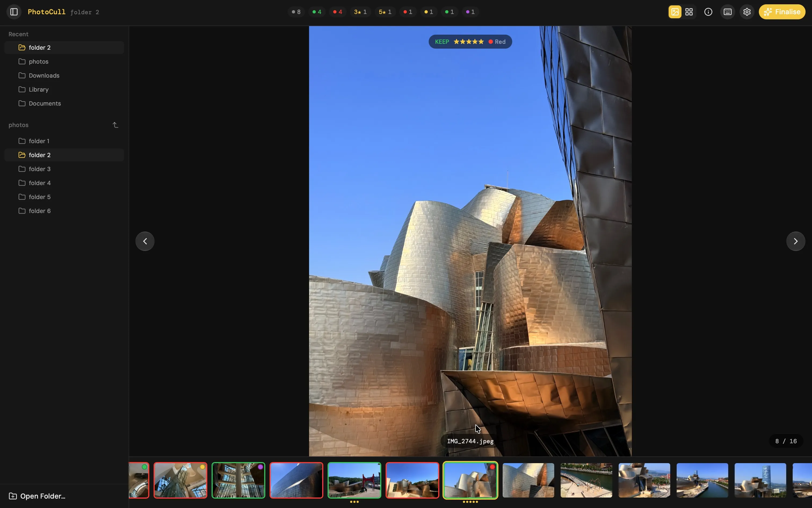Select red bridge thumbnail with three stars

click(354, 480)
